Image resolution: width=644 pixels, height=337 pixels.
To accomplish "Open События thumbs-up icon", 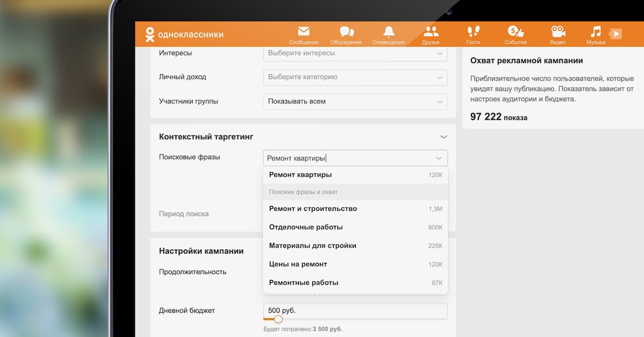I will [x=515, y=31].
